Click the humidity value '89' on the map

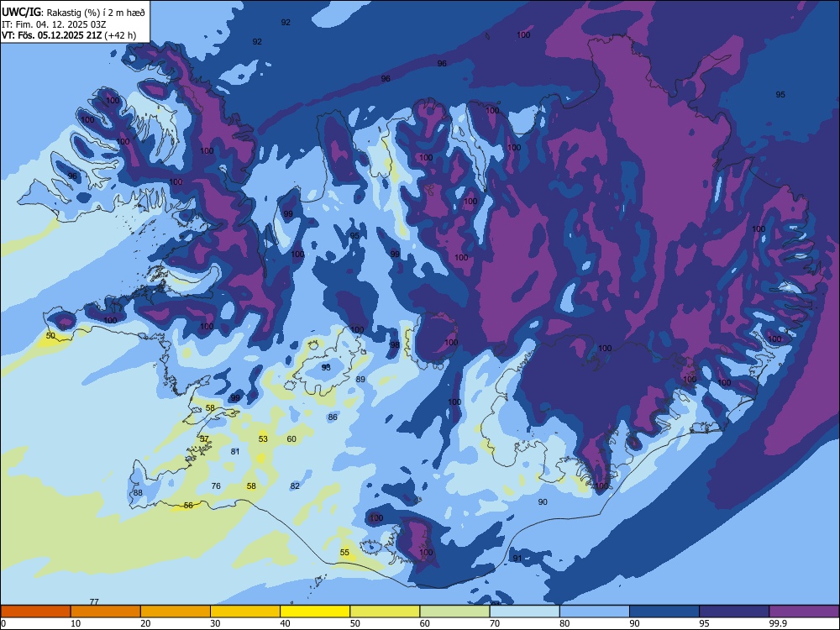360,380
